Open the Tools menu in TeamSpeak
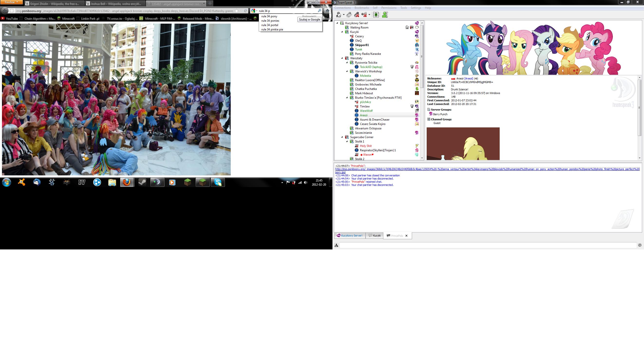Screen dimensions: 644x342 (x=404, y=8)
